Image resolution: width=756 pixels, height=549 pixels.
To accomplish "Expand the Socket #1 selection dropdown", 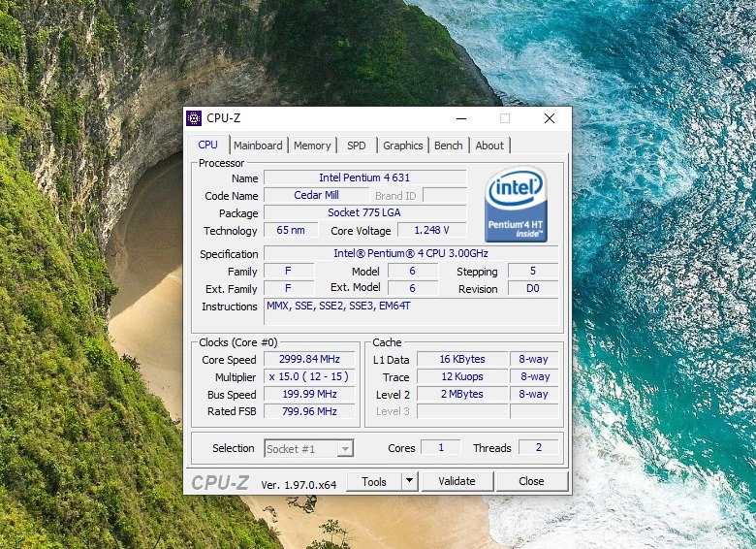I will (345, 448).
